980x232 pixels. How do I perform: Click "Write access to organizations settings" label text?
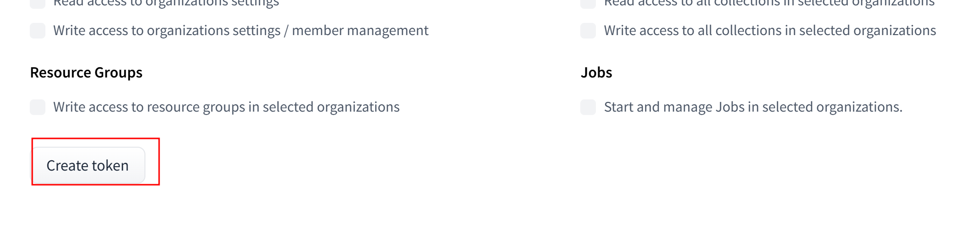(166, 31)
